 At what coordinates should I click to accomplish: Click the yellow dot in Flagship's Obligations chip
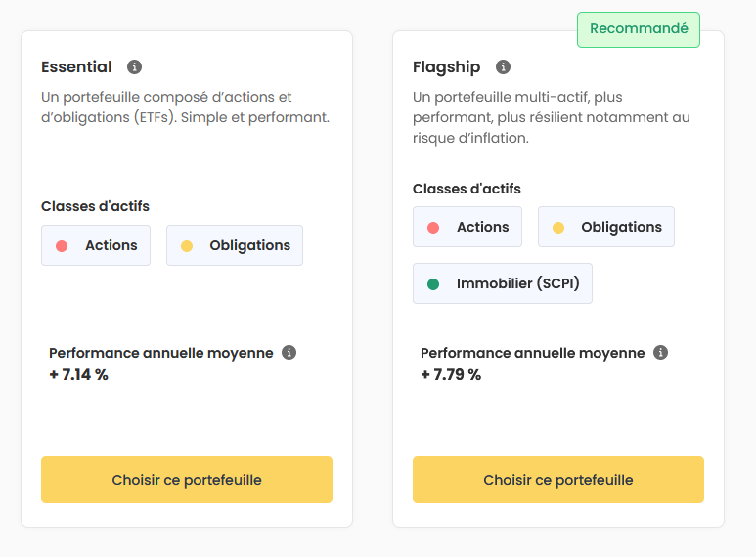pyautogui.click(x=558, y=228)
